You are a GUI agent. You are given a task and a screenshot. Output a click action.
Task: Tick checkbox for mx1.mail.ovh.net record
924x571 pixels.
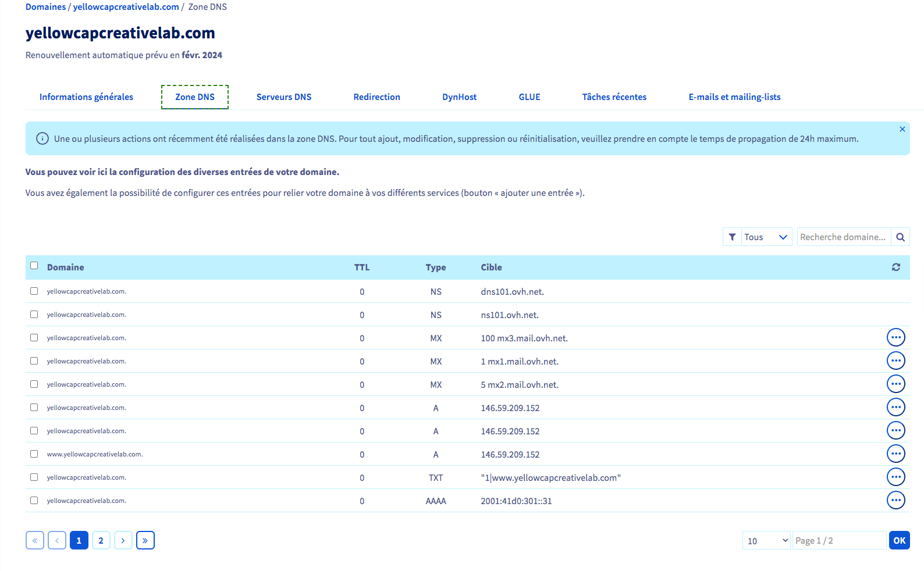[x=34, y=361]
